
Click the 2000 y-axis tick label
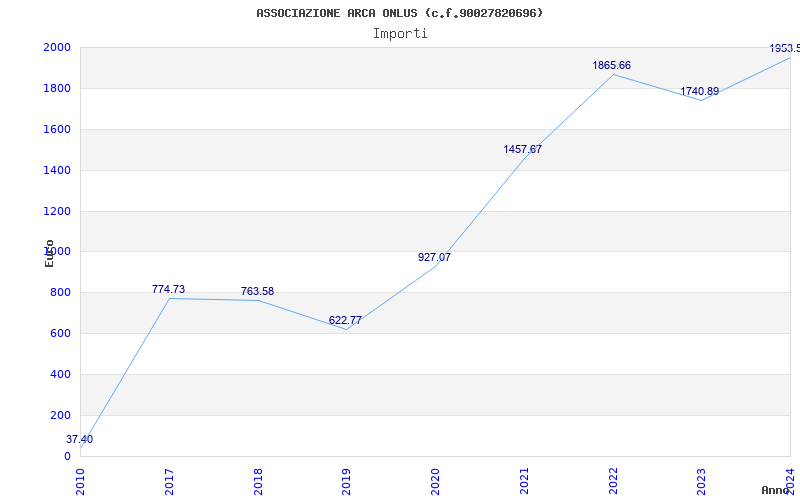pos(57,47)
